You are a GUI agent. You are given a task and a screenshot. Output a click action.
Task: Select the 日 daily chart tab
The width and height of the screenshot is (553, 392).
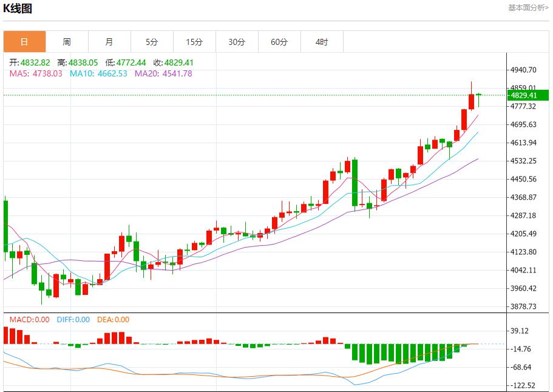click(x=24, y=42)
